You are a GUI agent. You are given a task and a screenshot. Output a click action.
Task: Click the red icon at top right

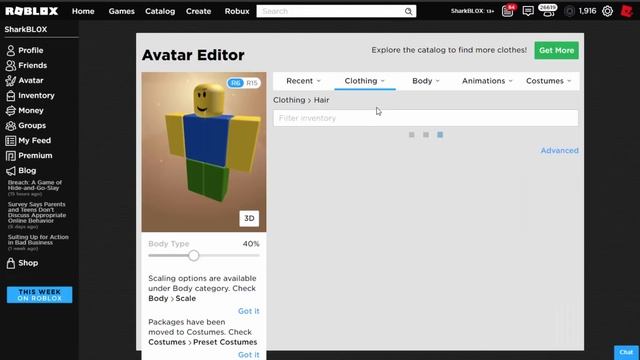click(627, 11)
